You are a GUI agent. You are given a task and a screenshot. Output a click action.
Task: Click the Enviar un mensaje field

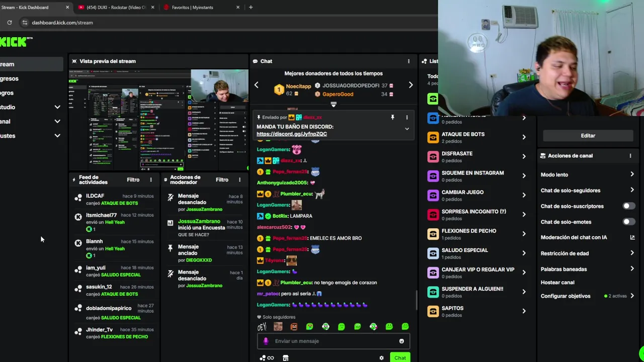pyautogui.click(x=333, y=341)
